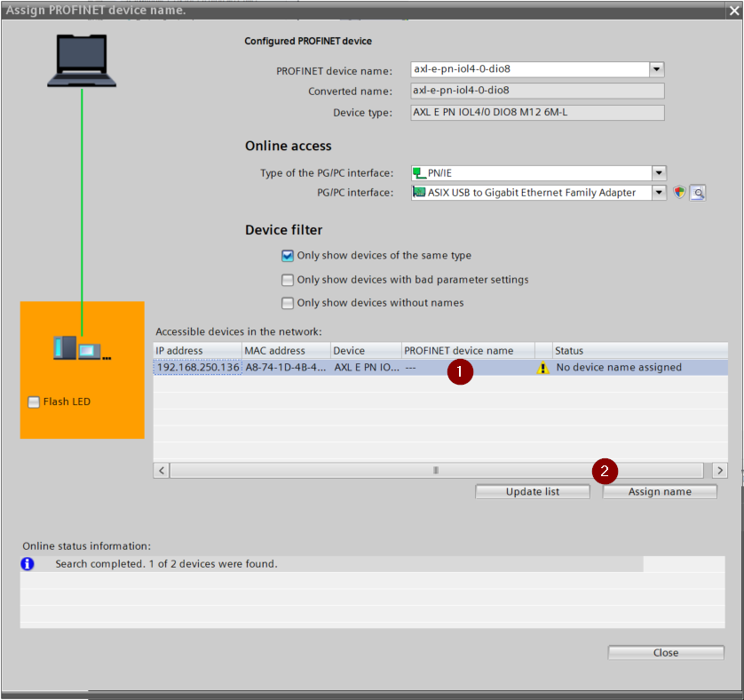The image size is (744, 700).
Task: Click the Assign name button
Action: click(x=660, y=491)
